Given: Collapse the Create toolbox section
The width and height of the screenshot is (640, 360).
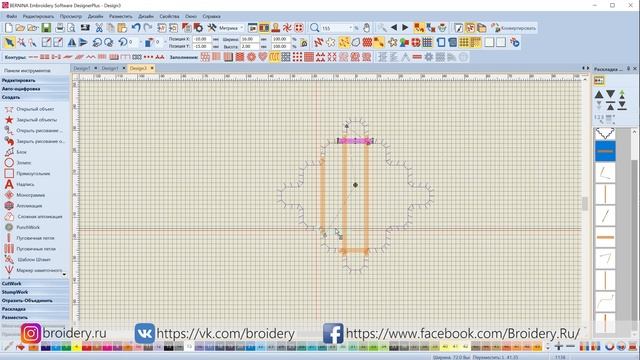Looking at the screenshot, I should (x=35, y=97).
